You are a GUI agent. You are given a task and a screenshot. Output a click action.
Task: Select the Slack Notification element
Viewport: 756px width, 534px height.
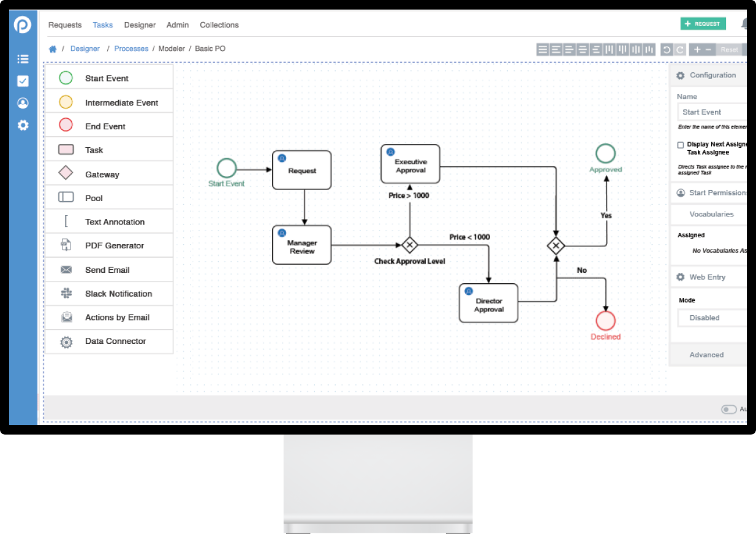click(x=110, y=294)
